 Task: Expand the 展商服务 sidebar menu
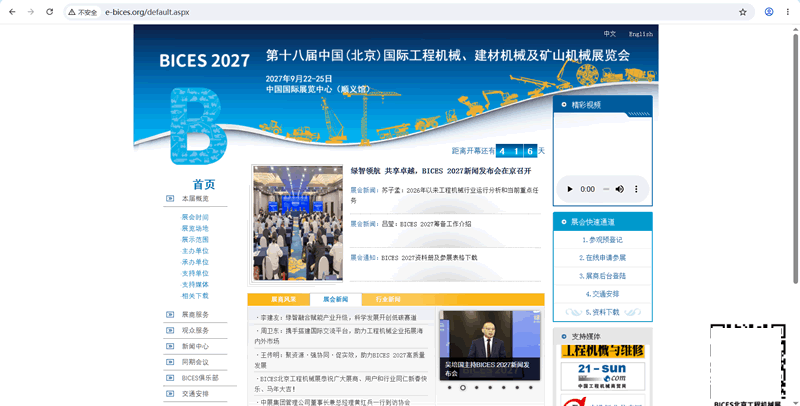point(195,315)
